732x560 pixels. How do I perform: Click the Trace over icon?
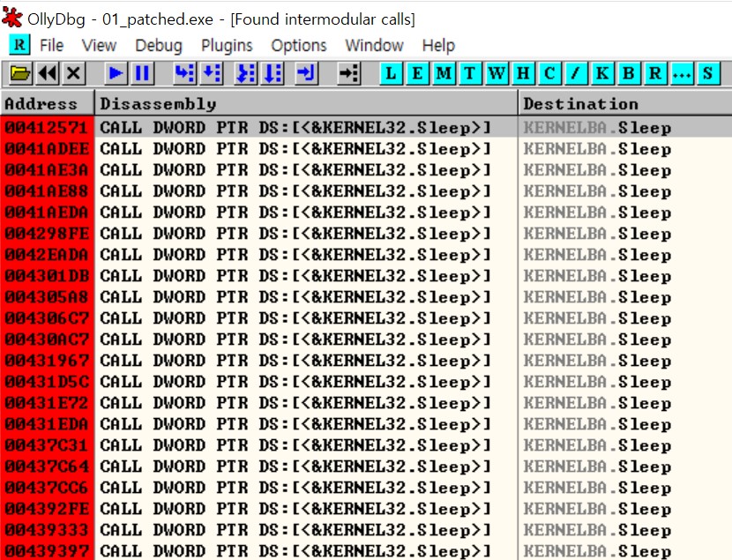pos(273,74)
